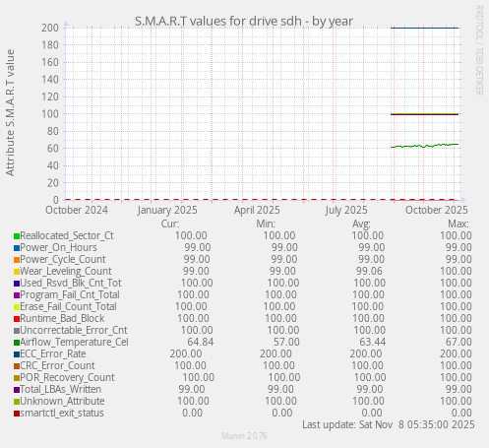Click the Total_LBAs_Written legend swatch
The height and width of the screenshot is (448, 489).
coord(17,390)
